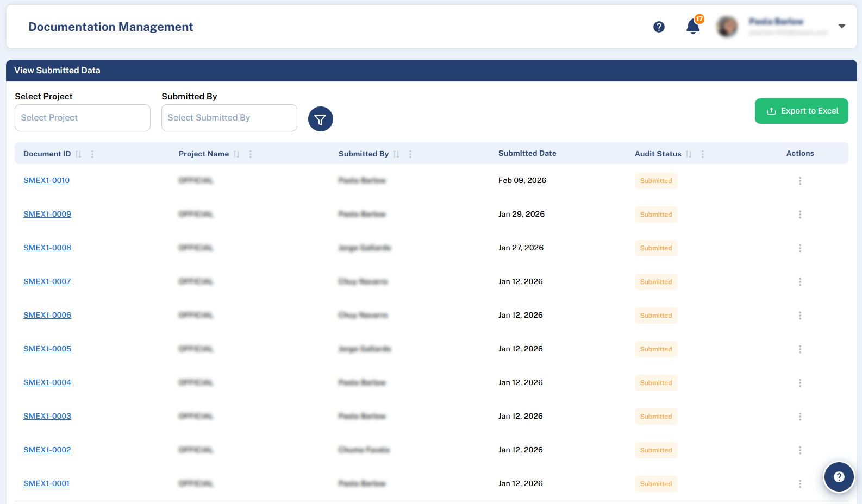Image resolution: width=862 pixels, height=504 pixels.
Task: Open floating help chat bubble
Action: [839, 477]
